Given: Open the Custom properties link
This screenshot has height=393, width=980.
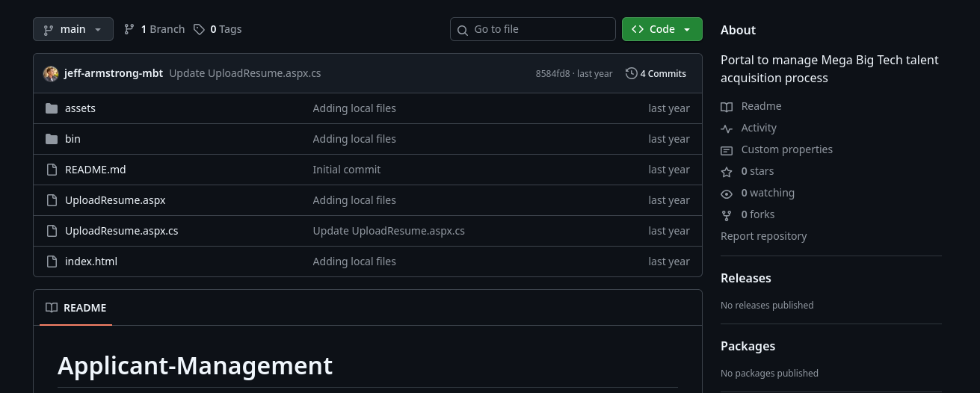Looking at the screenshot, I should pyautogui.click(x=786, y=149).
